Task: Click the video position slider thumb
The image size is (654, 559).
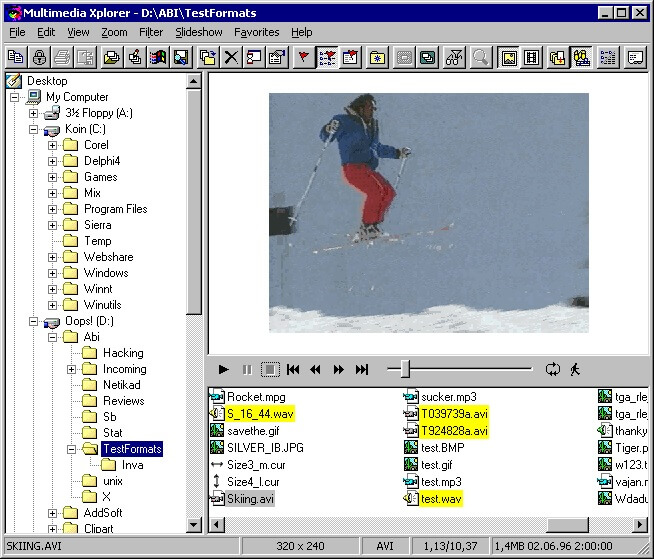Action: 405,369
